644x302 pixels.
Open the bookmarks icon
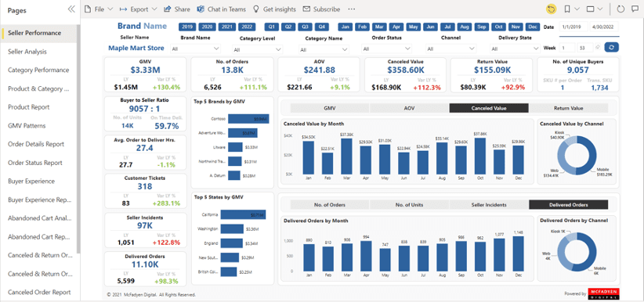pyautogui.click(x=566, y=9)
